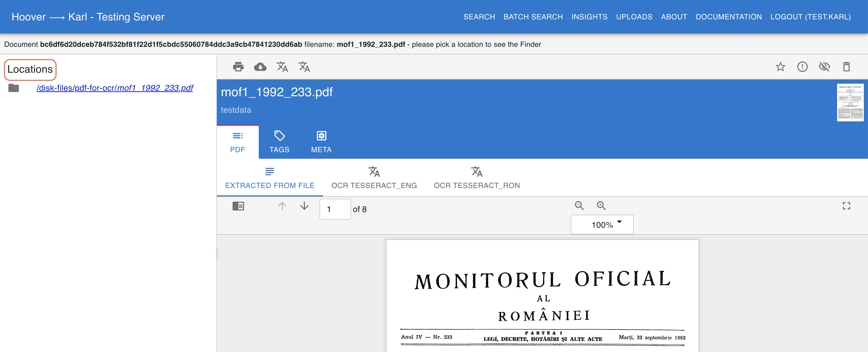Click the first translate icon in toolbar
This screenshot has height=352, width=868.
point(282,67)
